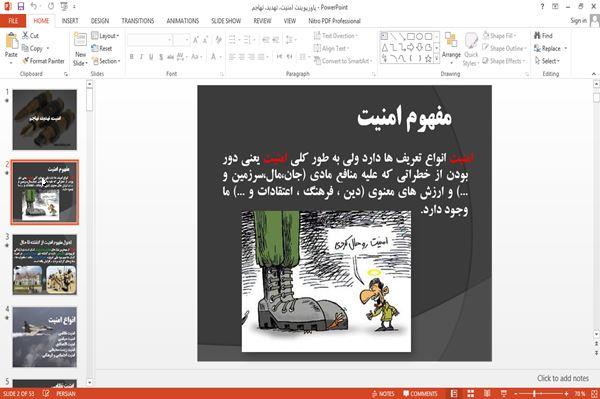Click the Format Painter brush
The width and height of the screenshot is (600, 399).
coord(26,61)
